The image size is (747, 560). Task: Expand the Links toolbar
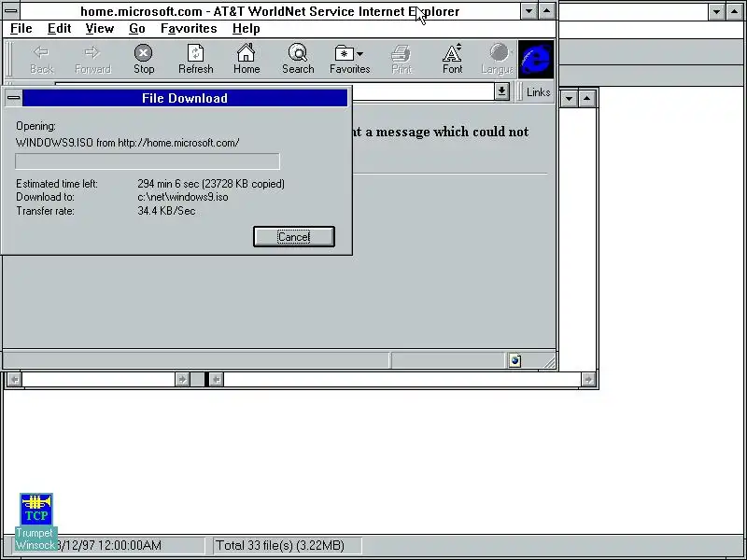(x=538, y=91)
